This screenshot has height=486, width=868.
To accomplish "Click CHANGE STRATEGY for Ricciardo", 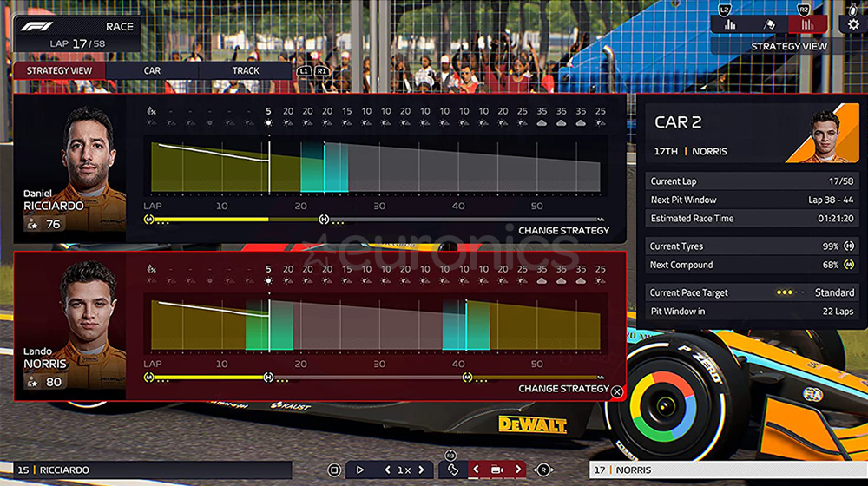I will [563, 231].
